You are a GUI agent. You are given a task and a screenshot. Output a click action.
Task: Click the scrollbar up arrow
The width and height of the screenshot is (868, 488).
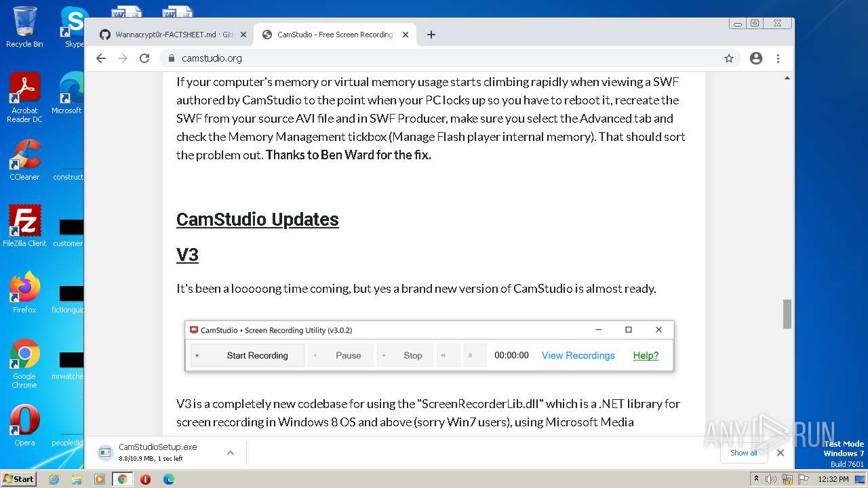(787, 78)
